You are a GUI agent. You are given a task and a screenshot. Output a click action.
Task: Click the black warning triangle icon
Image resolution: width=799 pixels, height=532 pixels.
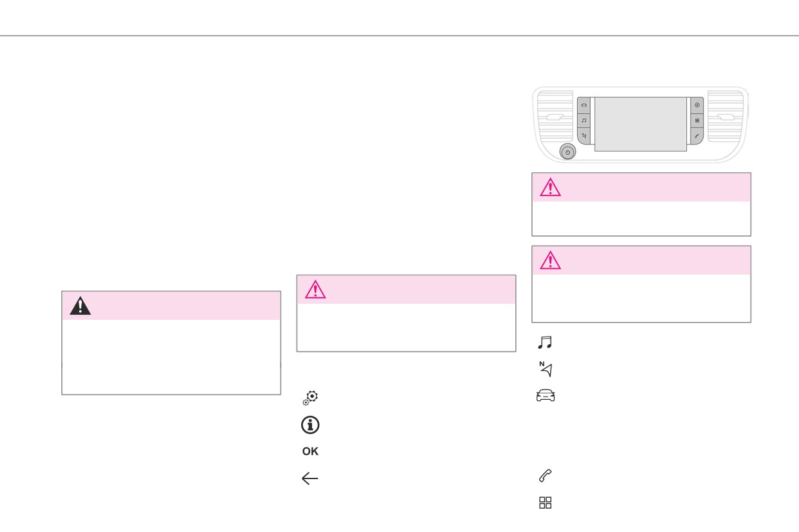coord(81,305)
